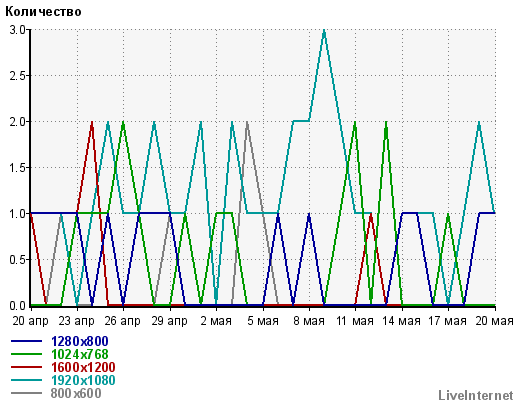Click the 20 мая axis date

[x=494, y=321]
